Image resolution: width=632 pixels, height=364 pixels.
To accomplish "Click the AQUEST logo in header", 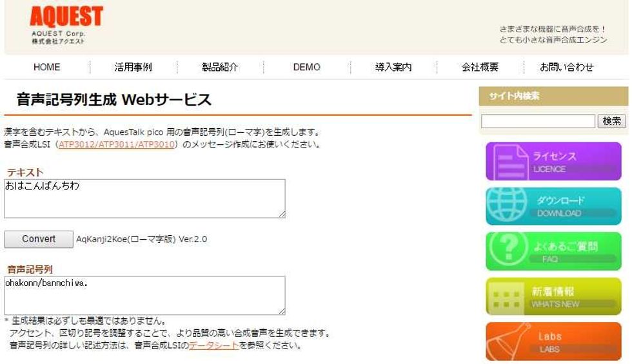I will (66, 24).
